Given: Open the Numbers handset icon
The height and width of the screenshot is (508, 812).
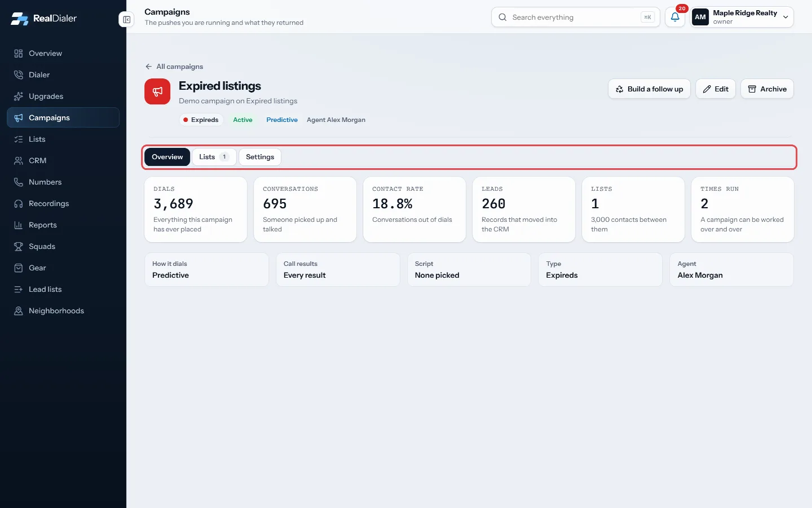Looking at the screenshot, I should click(x=19, y=182).
